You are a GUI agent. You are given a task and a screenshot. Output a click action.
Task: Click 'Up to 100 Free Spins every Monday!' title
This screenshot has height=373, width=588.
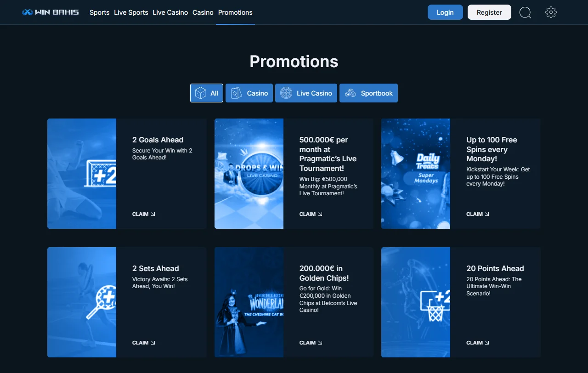click(492, 149)
